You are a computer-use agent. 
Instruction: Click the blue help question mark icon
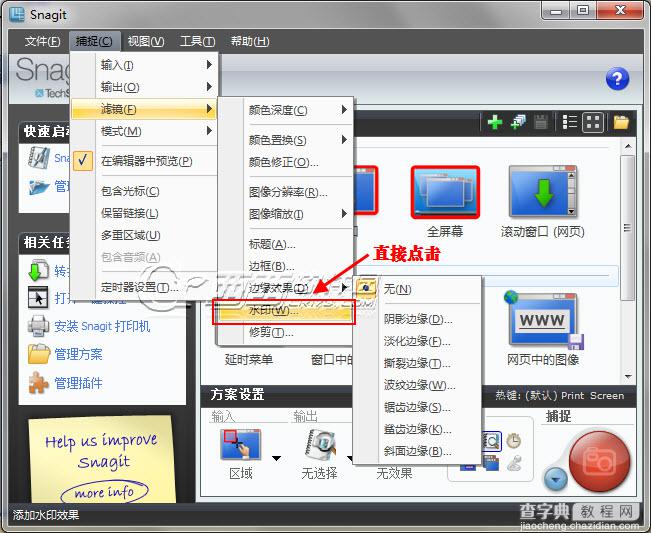click(617, 79)
